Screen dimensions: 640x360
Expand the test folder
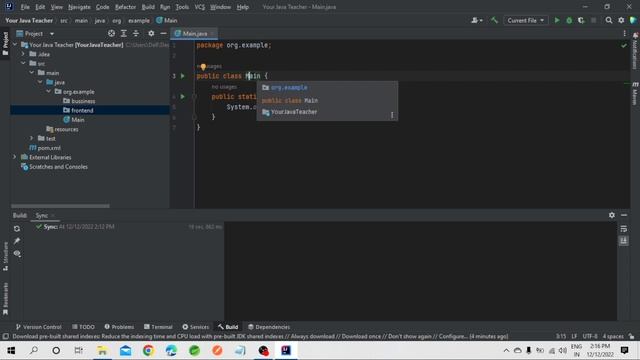click(32, 139)
